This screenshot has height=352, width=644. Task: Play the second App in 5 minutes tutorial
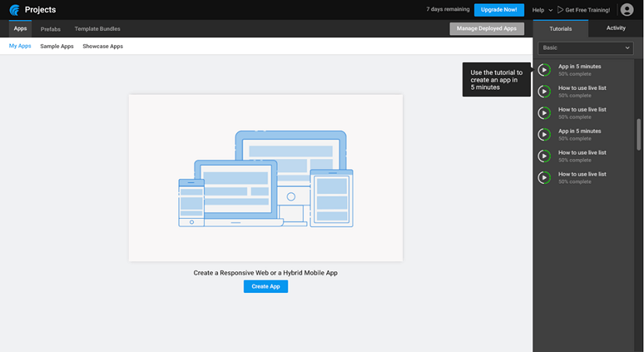tap(545, 134)
